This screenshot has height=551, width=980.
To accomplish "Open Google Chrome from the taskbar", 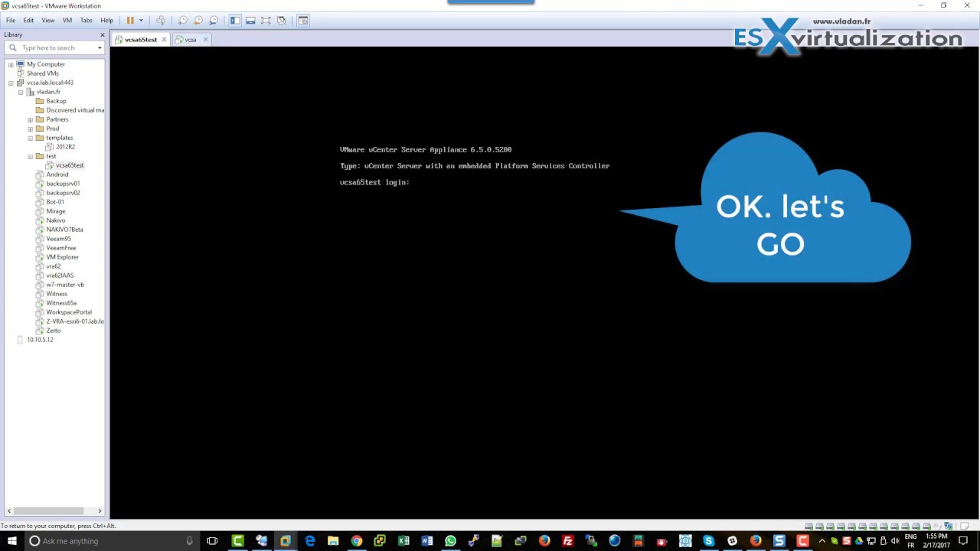I will tap(356, 541).
